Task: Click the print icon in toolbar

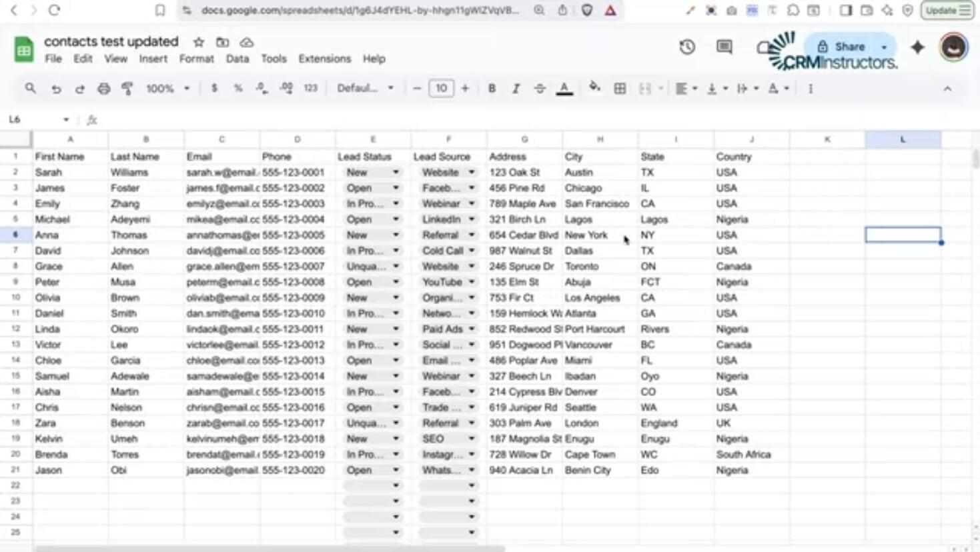Action: tap(103, 89)
